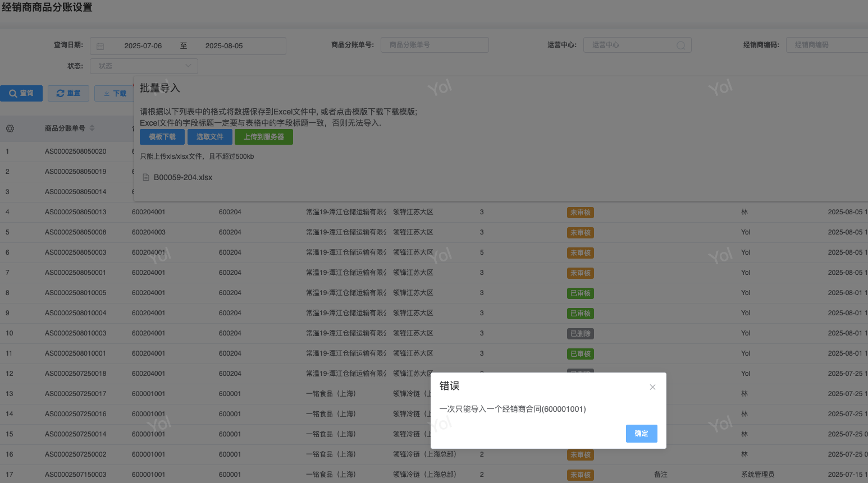
Task: Click the 重置 refresh button
Action: 68,93
